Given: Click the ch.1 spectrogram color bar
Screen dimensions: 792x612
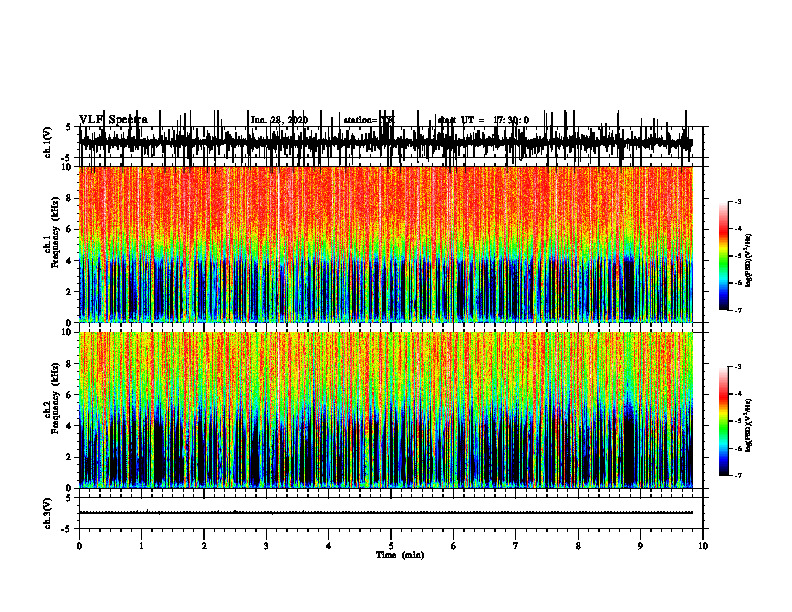Looking at the screenshot, I should tap(723, 256).
